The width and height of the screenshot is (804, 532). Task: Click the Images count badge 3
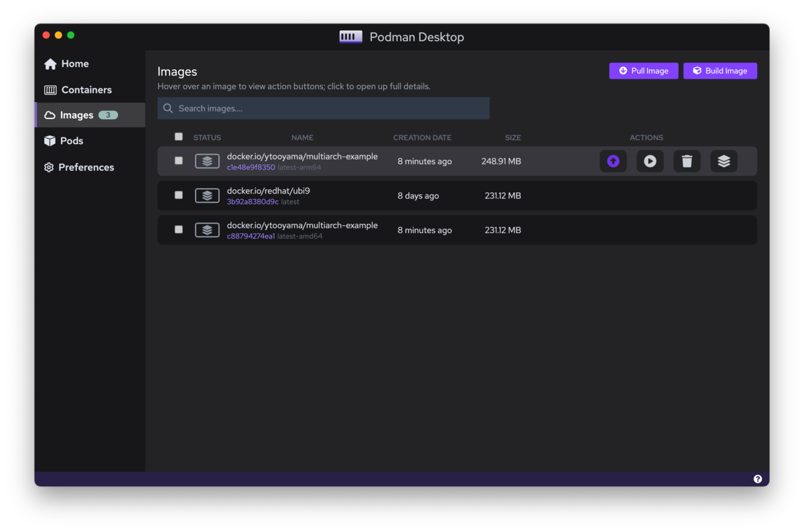pyautogui.click(x=108, y=115)
